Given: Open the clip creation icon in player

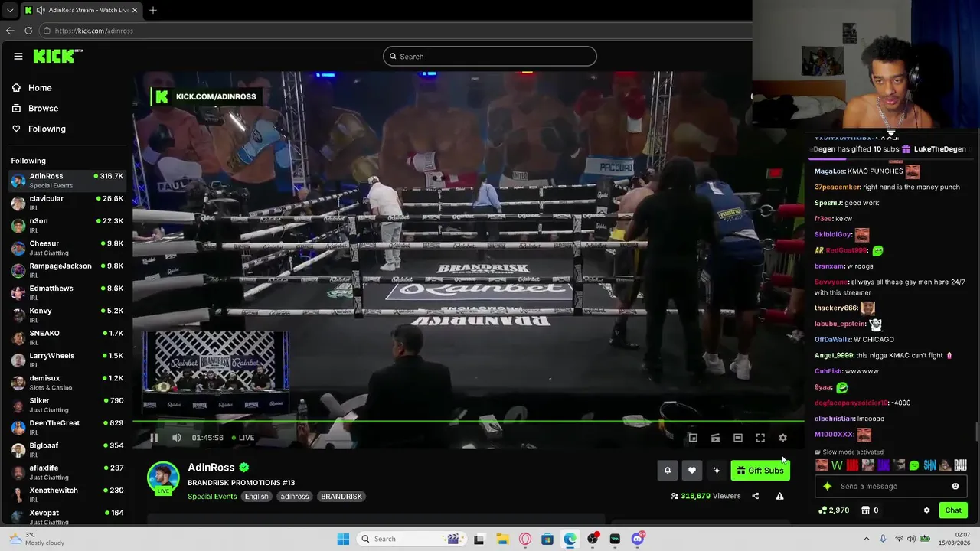Looking at the screenshot, I should pos(715,438).
